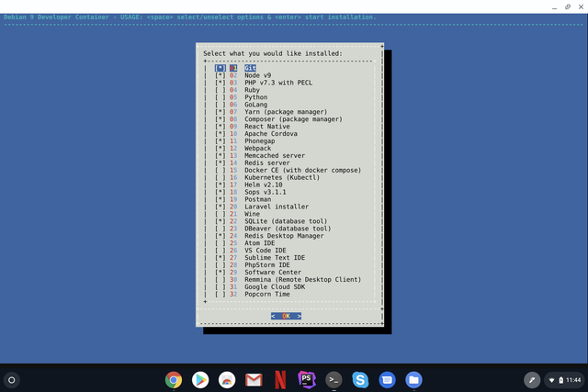
Task: Select the Atom IDE entry
Action: point(245,243)
